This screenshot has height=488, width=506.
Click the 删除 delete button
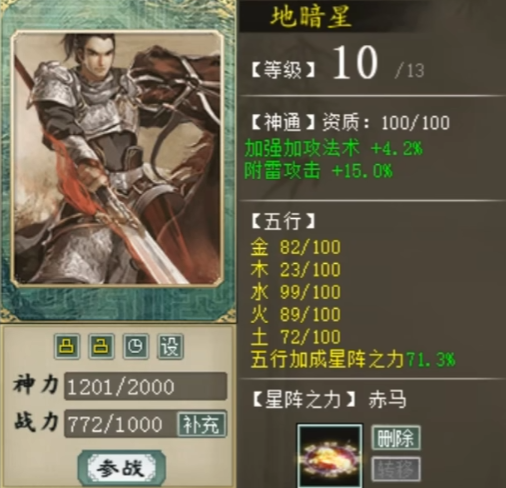(x=396, y=438)
